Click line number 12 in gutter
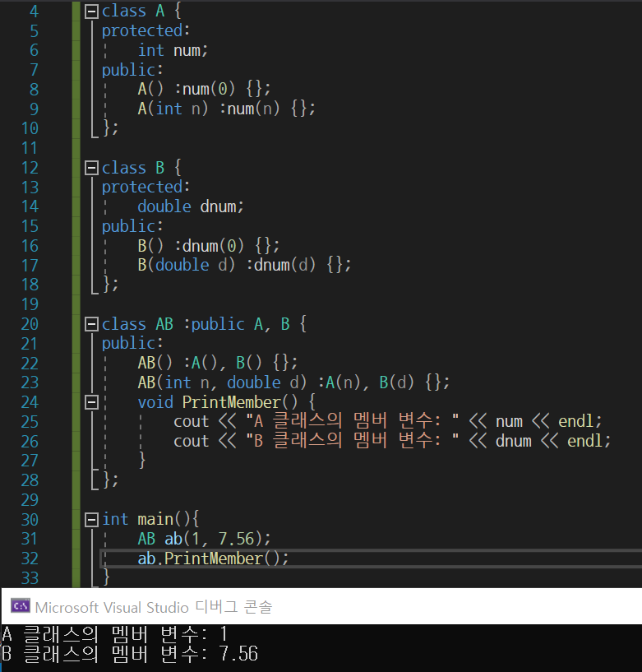The width and height of the screenshot is (642, 672). (30, 168)
